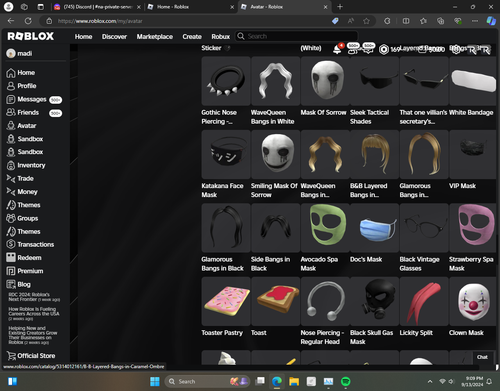Screen dimensions: 500x391
Task: Click the Robux hexagon icon in header
Action: click(x=384, y=49)
